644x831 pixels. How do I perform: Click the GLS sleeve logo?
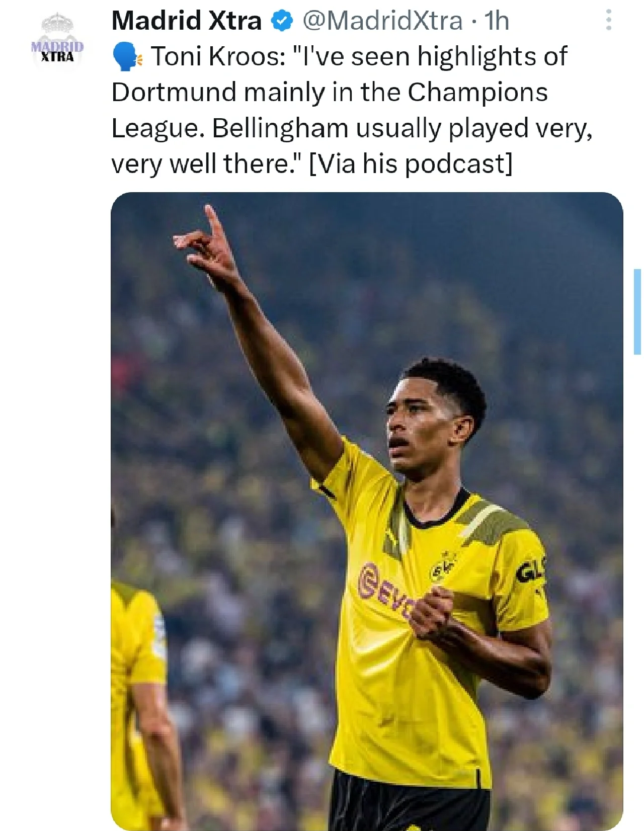530,571
